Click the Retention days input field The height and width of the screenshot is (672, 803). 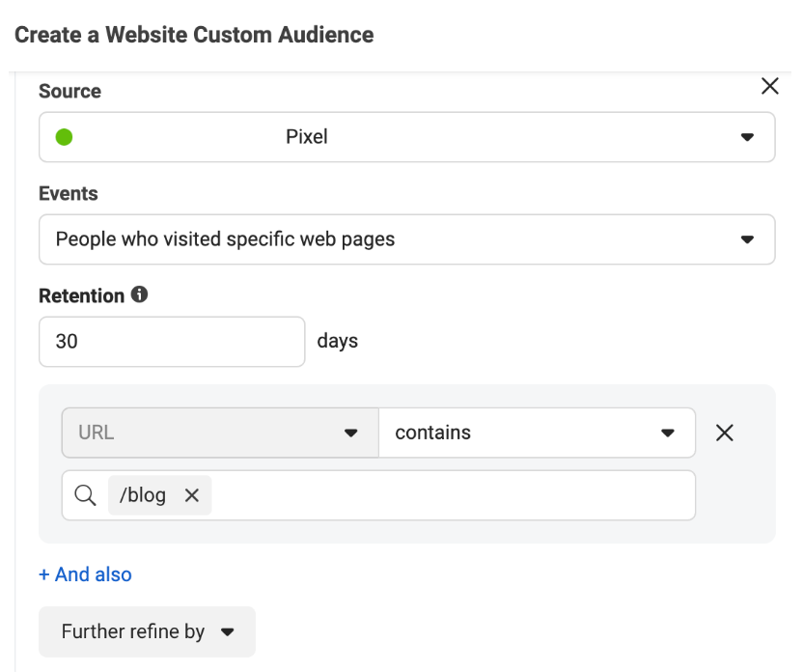pos(172,342)
